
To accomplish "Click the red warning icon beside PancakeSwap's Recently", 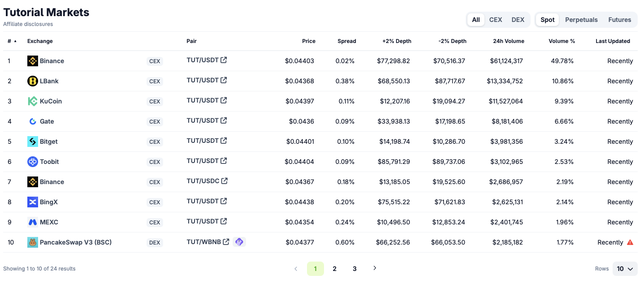I will point(630,242).
